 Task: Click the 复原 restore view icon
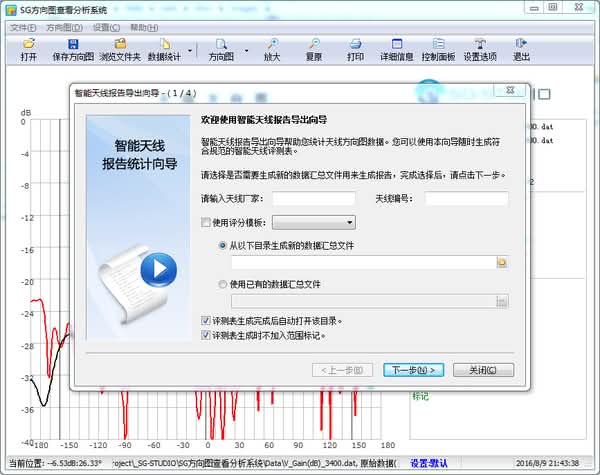point(314,50)
